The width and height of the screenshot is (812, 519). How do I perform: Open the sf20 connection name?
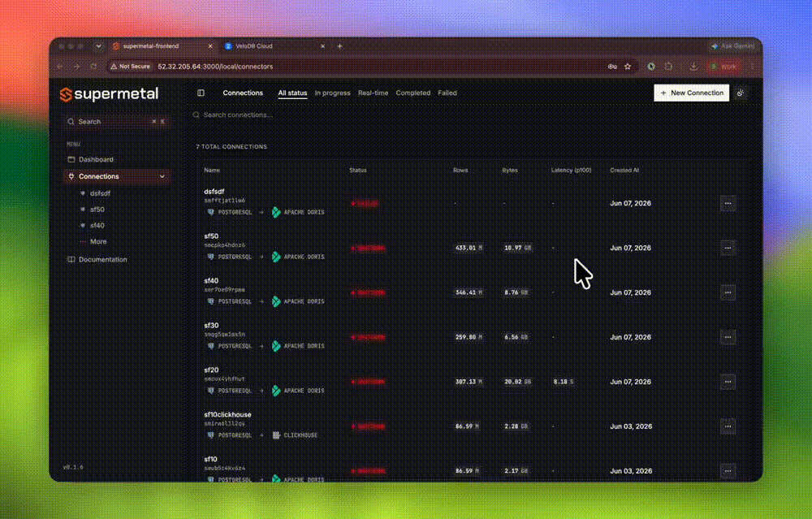tap(211, 370)
